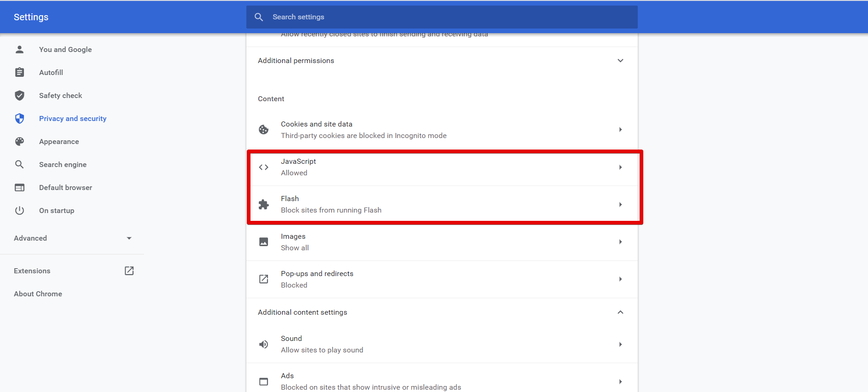Click the Default browser window icon
This screenshot has height=392, width=868.
tap(19, 187)
